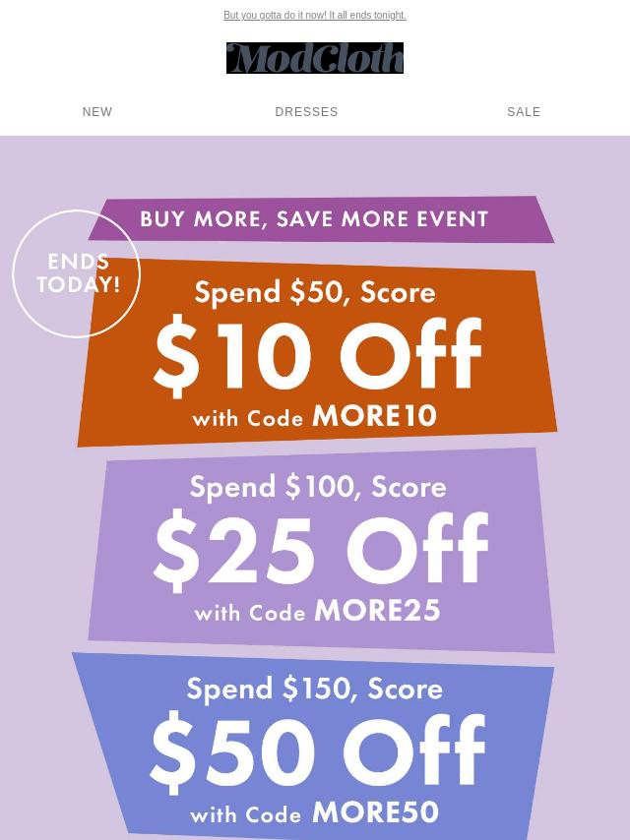Viewport: 630px width, 840px height.
Task: Select the blue $50 Off offer
Action: click(313, 747)
